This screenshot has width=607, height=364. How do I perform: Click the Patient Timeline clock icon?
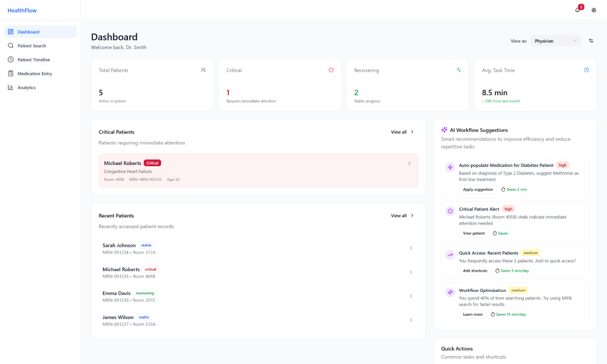[x=10, y=59]
